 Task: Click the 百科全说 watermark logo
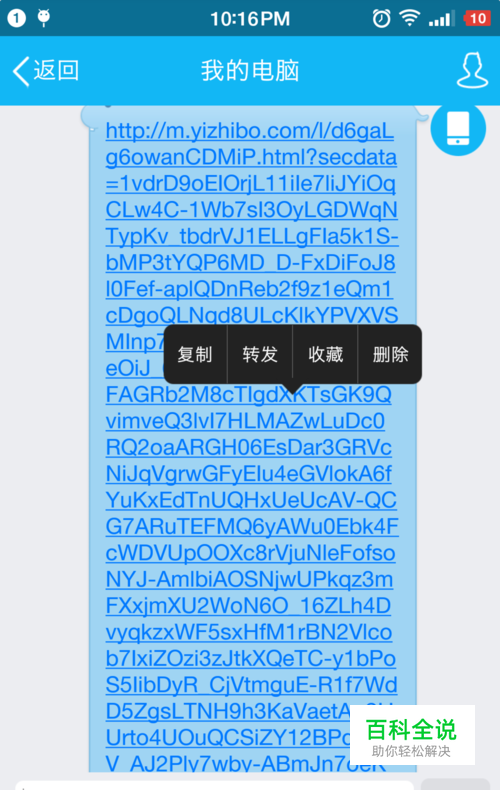412,735
